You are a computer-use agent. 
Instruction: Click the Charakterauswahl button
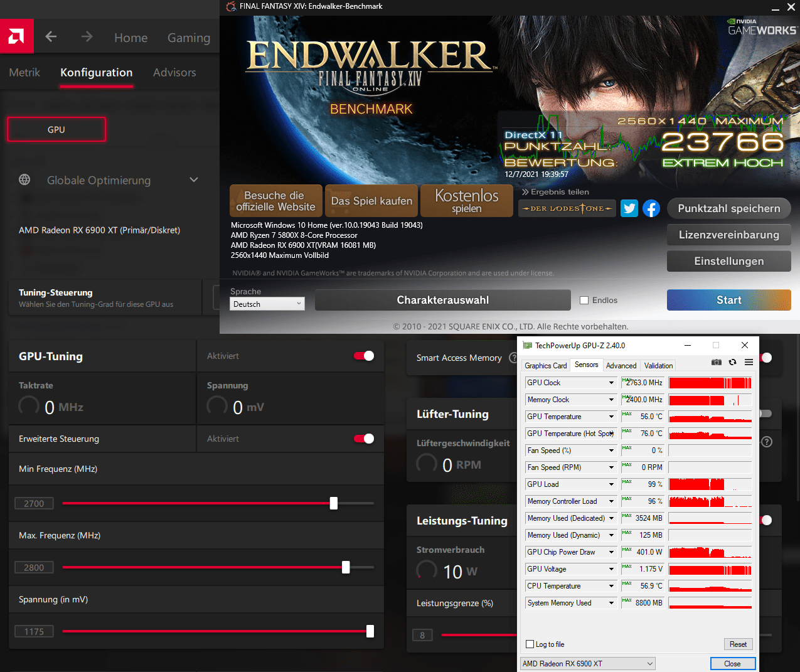coord(442,300)
